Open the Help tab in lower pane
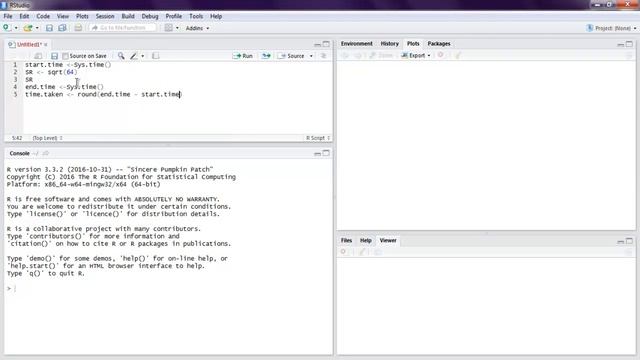 tap(366, 240)
